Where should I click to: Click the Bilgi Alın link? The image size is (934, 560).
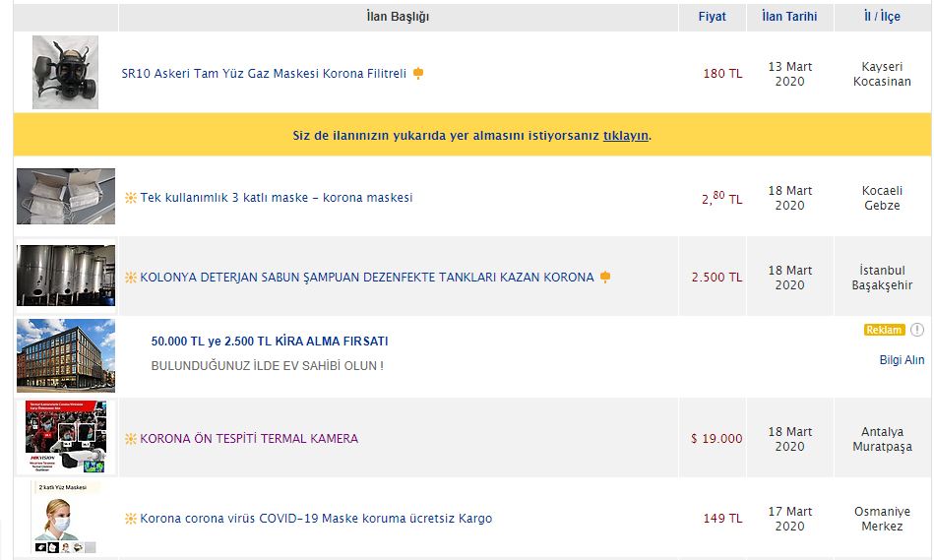pyautogui.click(x=902, y=360)
